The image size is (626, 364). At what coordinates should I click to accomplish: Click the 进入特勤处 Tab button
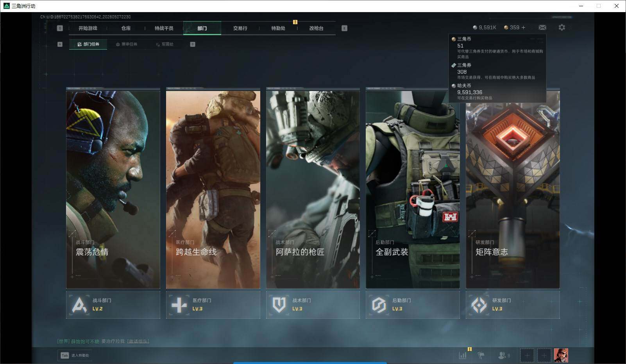(75, 355)
